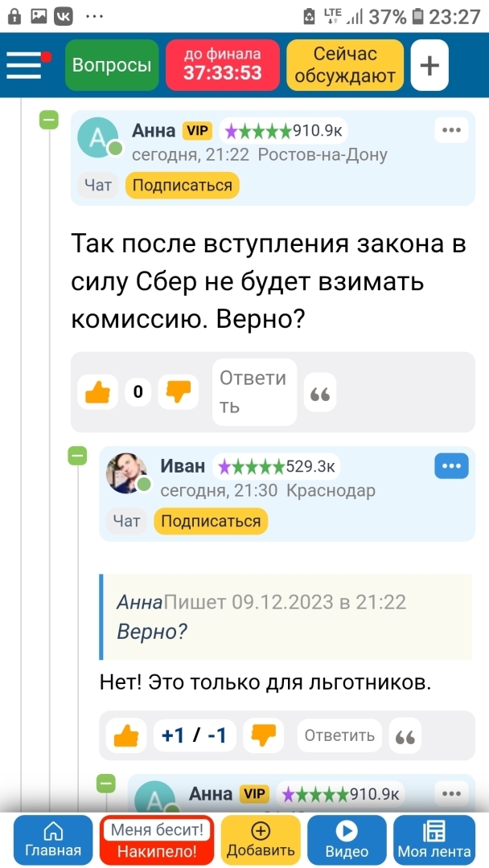This screenshot has width=489, height=868.
Task: Quote Ivan's reply using quote icon
Action: point(407,736)
